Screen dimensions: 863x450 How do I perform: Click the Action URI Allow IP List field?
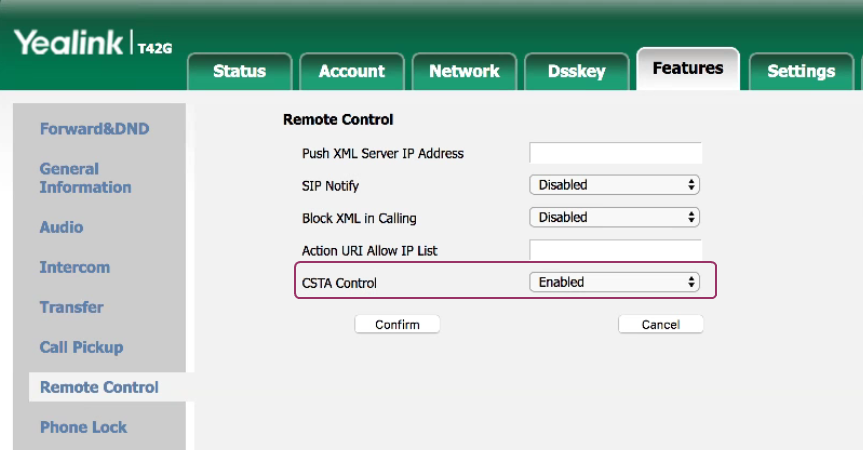pos(615,250)
